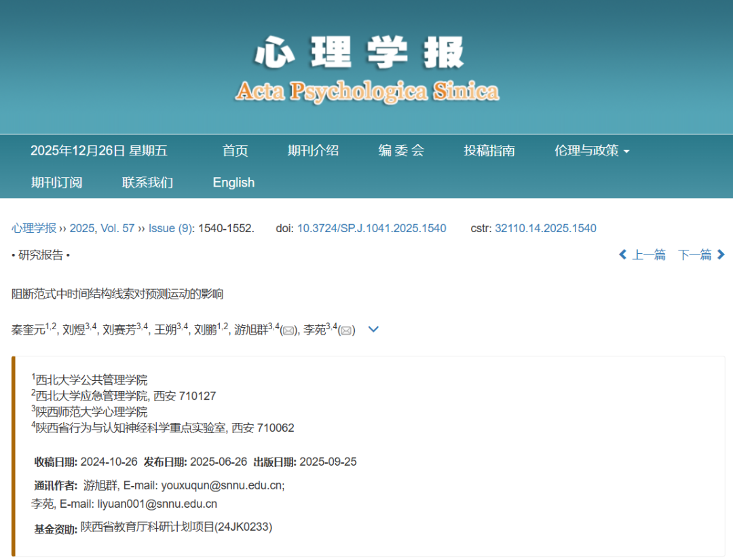Image resolution: width=733 pixels, height=560 pixels.
Task: Select 编委会 in the navigation bar
Action: point(401,151)
